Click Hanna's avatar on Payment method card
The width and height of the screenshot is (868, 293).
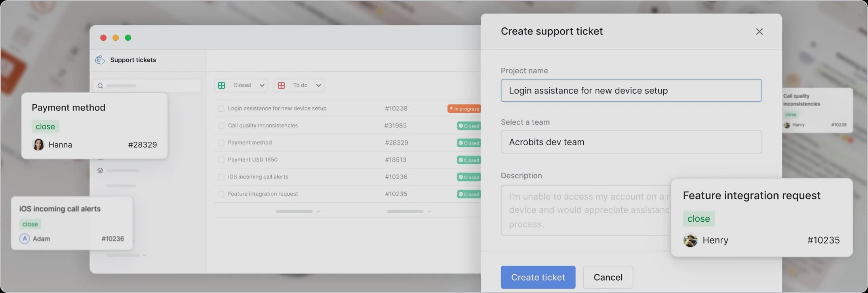(x=38, y=145)
